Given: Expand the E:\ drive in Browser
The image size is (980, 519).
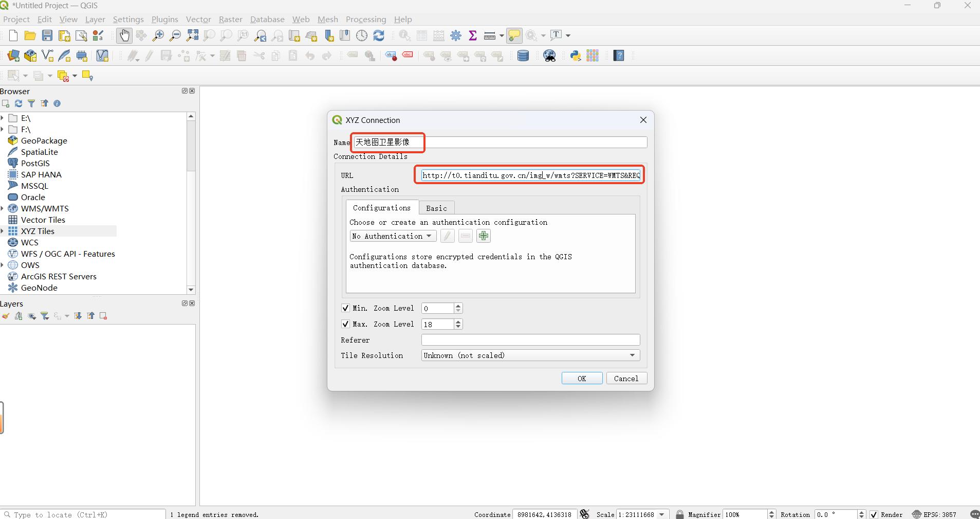Looking at the screenshot, I should 3,118.
